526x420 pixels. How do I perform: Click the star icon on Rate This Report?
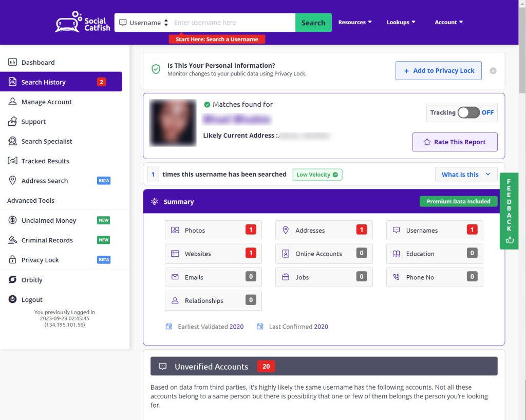pos(427,142)
